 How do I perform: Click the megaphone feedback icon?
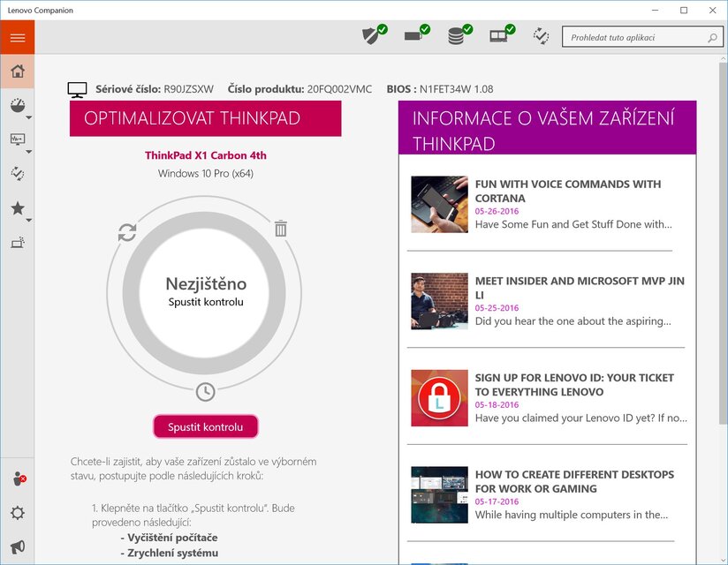point(17,546)
